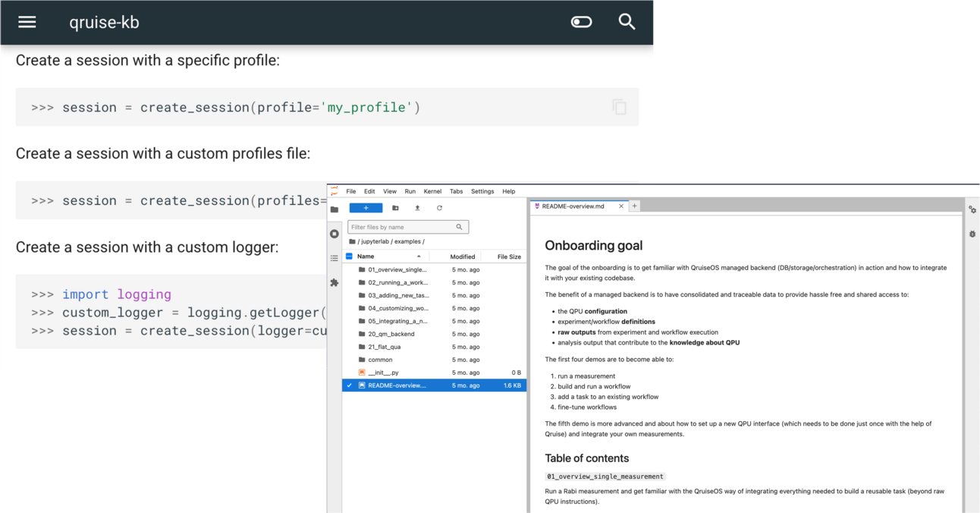
Task: Open the Edit menu in JupyterLab
Action: click(x=369, y=191)
